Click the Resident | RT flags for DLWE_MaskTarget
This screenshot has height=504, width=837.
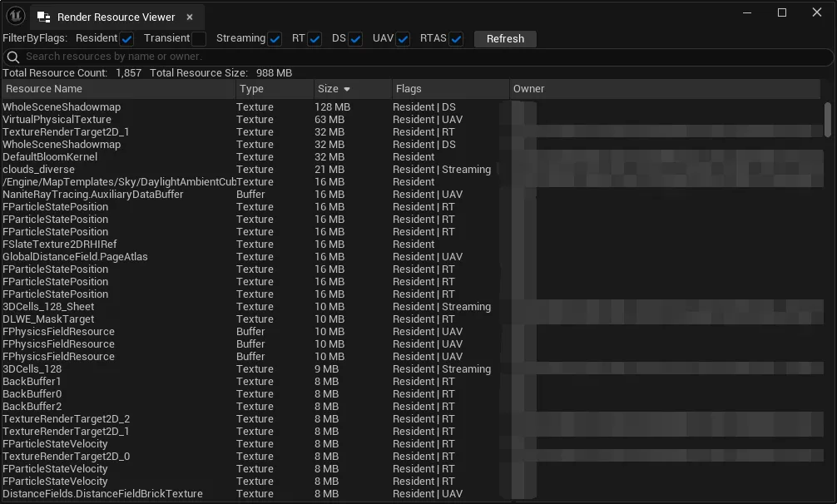point(423,319)
